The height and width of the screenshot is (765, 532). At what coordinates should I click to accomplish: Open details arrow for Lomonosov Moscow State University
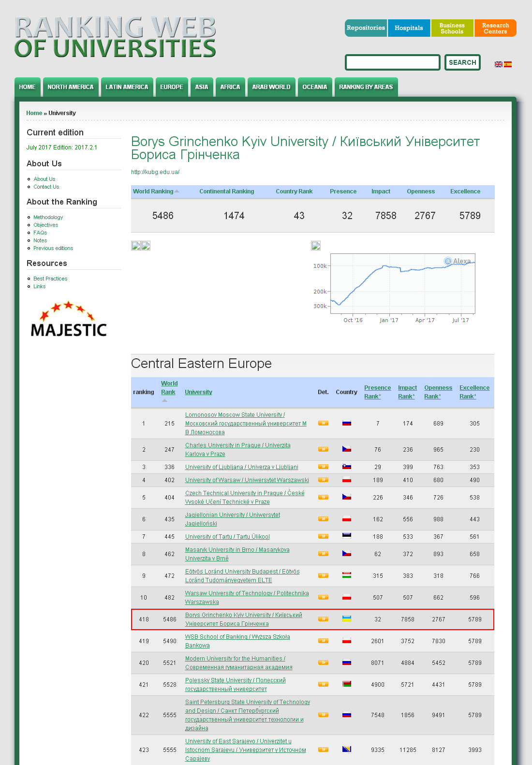coord(323,423)
